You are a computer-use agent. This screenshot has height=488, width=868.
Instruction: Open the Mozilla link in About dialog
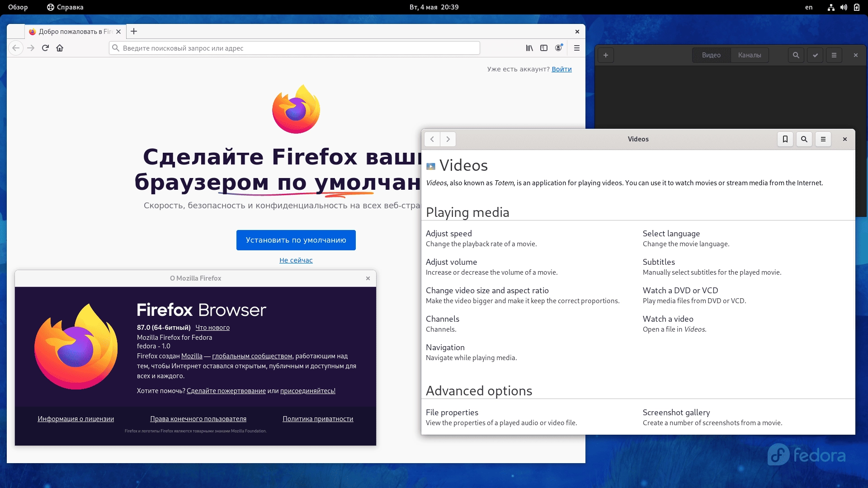(x=192, y=356)
